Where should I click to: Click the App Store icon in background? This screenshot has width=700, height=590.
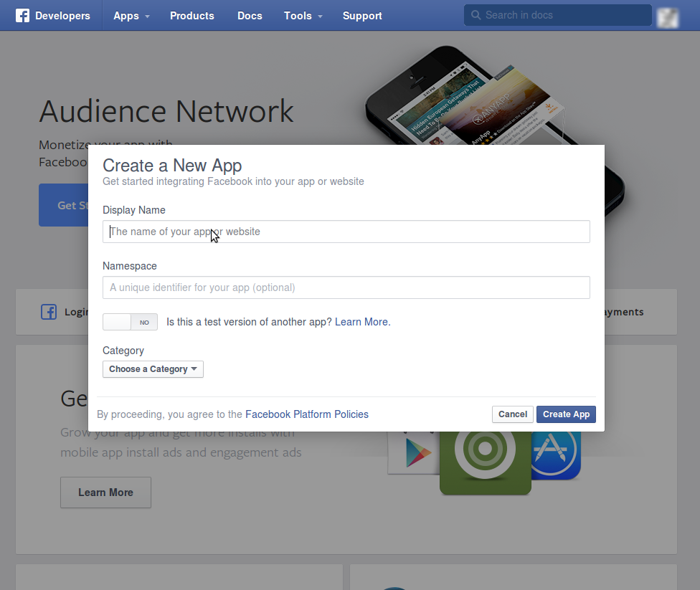coord(557,455)
